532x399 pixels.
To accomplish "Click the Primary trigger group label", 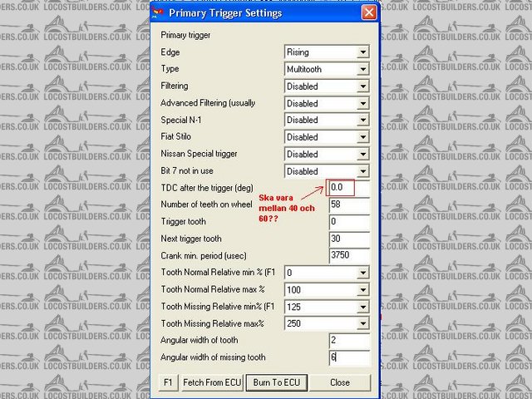I will pyautogui.click(x=185, y=35).
